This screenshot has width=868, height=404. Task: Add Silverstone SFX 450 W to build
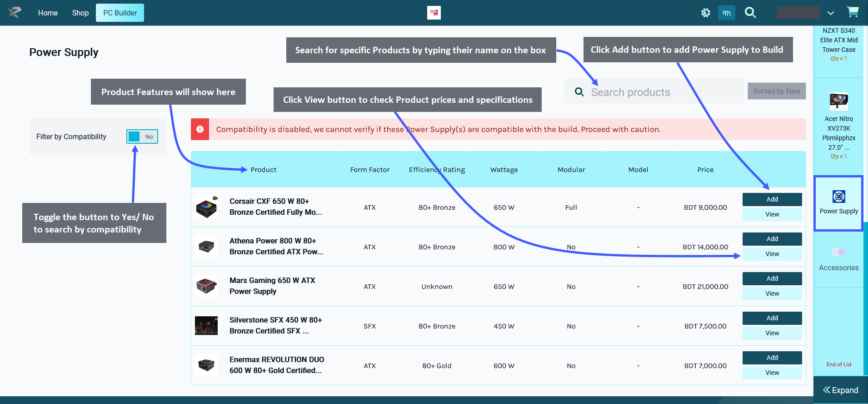772,318
